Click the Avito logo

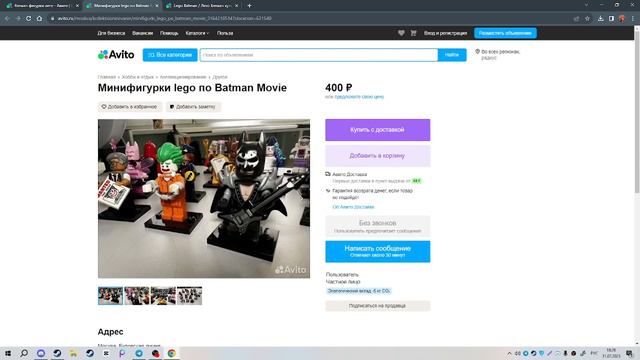(116, 55)
